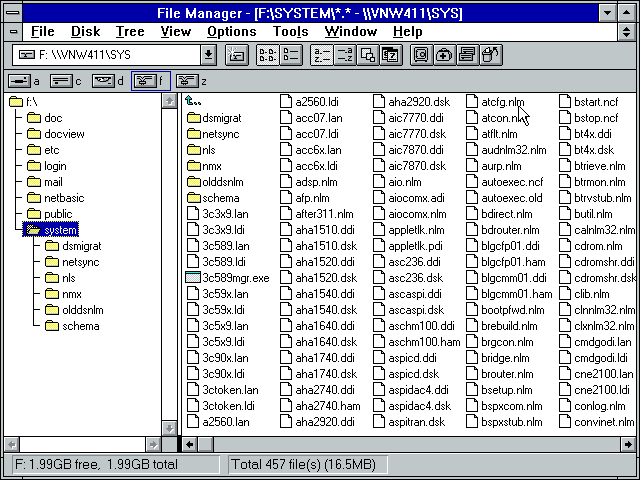Click the file list horizontal scrollbar thumb

click(x=205, y=444)
